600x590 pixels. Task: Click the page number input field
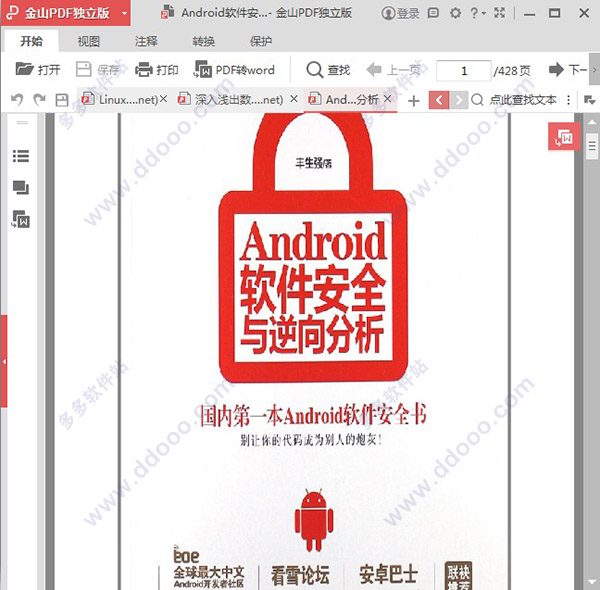tap(464, 70)
